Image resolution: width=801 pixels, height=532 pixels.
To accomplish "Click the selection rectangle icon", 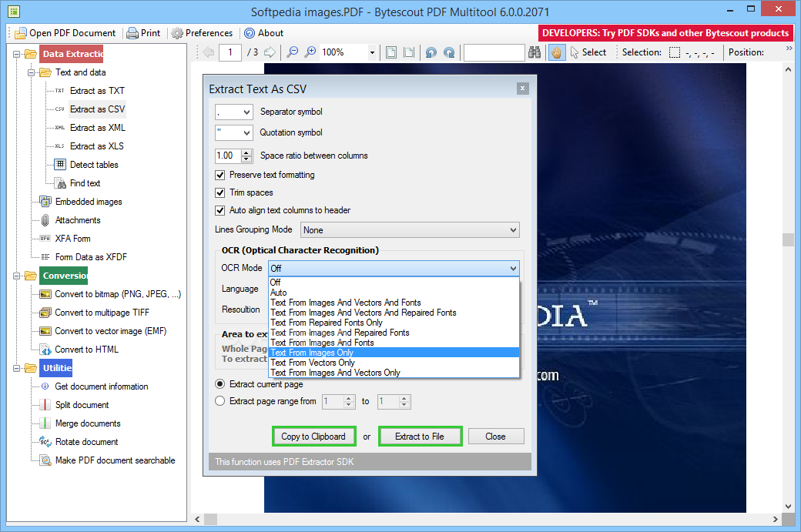I will [x=675, y=52].
